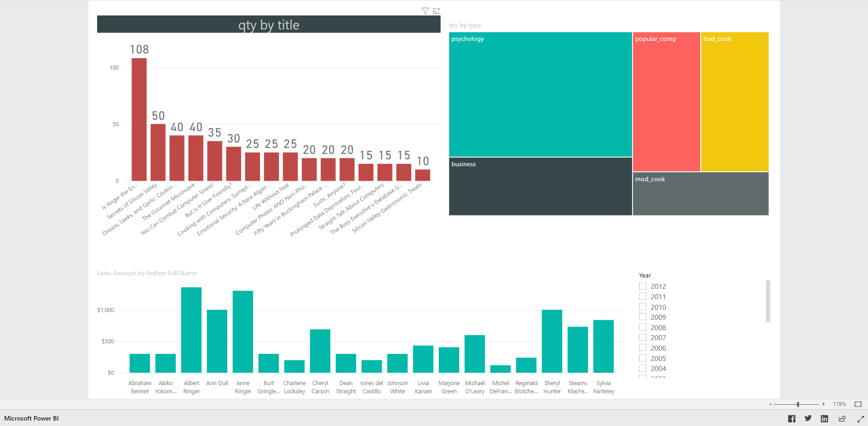Viewport: 868px width, 426px height.
Task: Click the zoom slider handle
Action: click(x=798, y=404)
